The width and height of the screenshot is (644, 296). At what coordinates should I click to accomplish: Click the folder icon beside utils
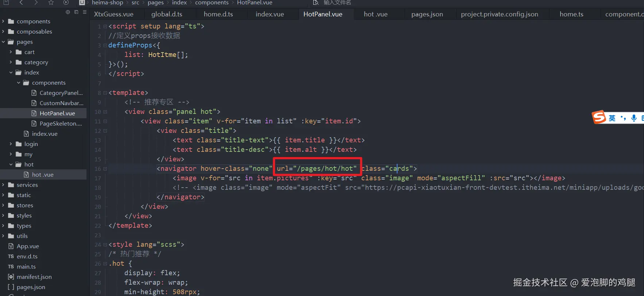point(11,236)
